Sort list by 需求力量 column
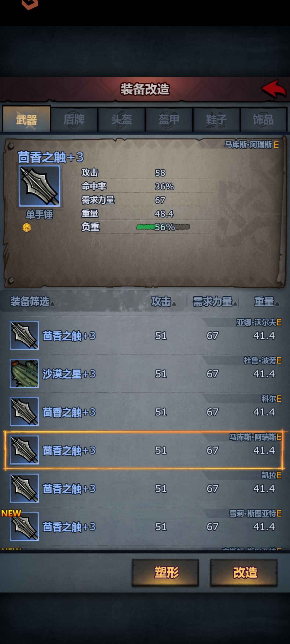This screenshot has height=644, width=290. [x=215, y=301]
